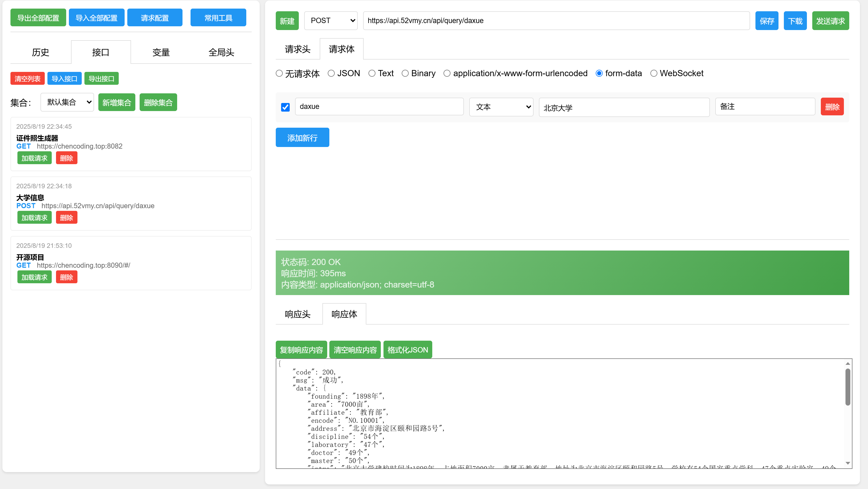Select application/x-www-form-urlencoded body type
Viewport: 868px width, 489px height.
[447, 73]
